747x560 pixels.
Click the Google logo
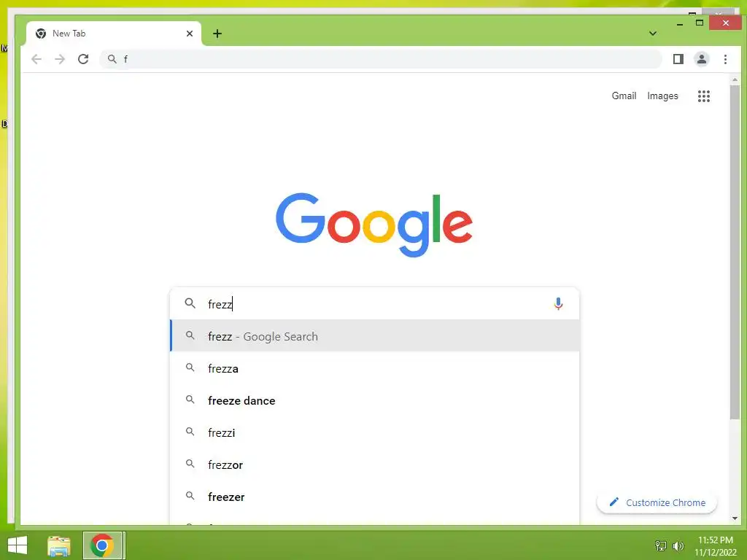(x=374, y=225)
